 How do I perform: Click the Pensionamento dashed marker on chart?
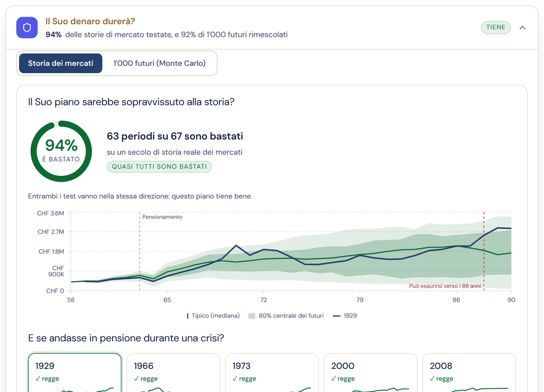pyautogui.click(x=140, y=251)
